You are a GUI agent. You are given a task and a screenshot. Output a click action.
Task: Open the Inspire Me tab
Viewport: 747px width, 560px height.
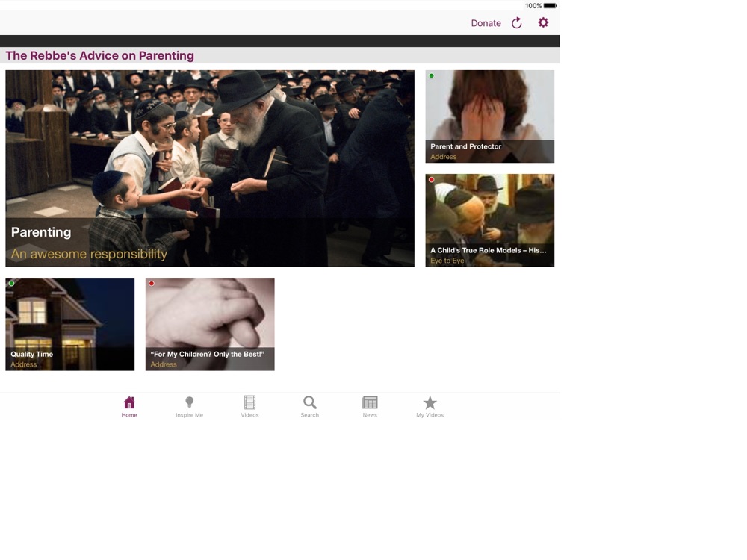pyautogui.click(x=189, y=407)
